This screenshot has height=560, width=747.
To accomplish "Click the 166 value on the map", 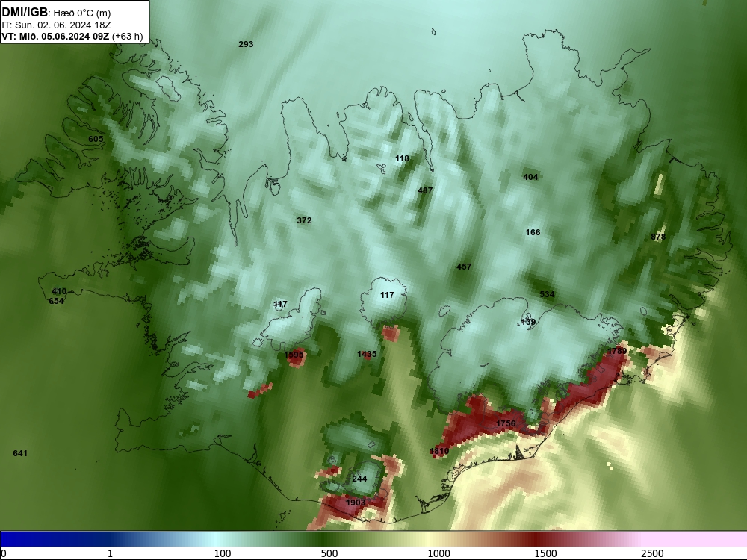I will coord(533,232).
